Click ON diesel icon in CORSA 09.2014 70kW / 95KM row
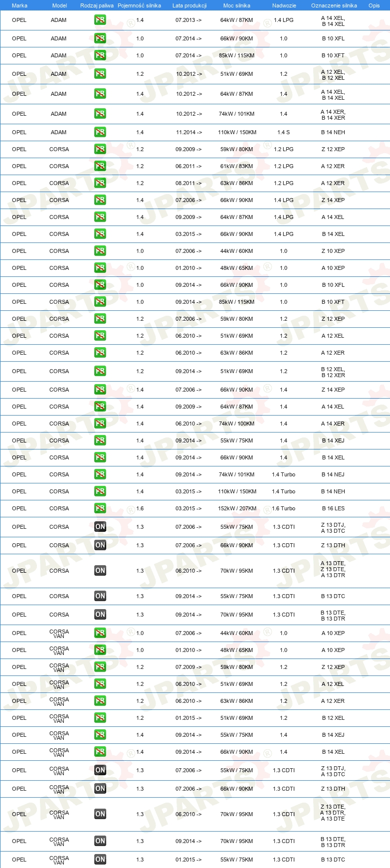 [x=100, y=615]
